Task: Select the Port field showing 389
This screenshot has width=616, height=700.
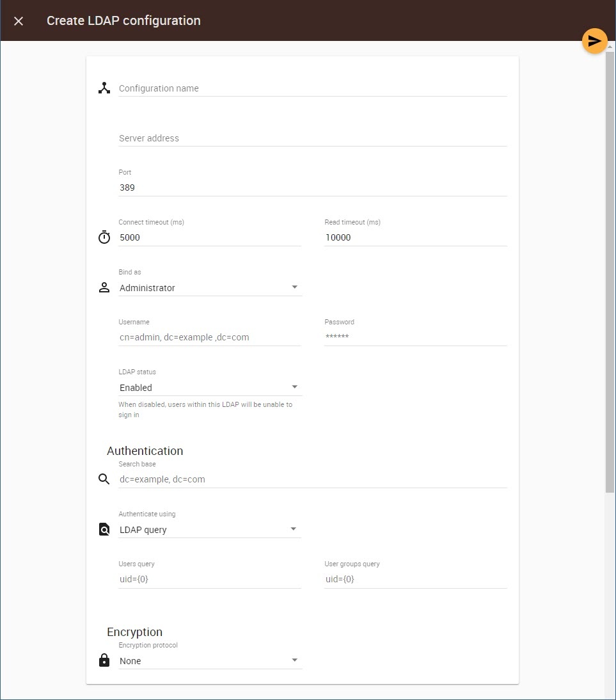Action: (x=312, y=187)
